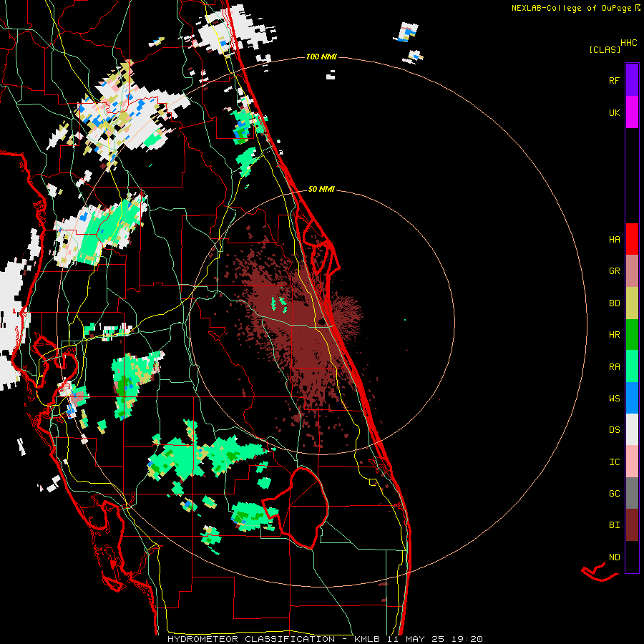Click the GC gray legend swatch
644x644 pixels.
click(x=632, y=493)
